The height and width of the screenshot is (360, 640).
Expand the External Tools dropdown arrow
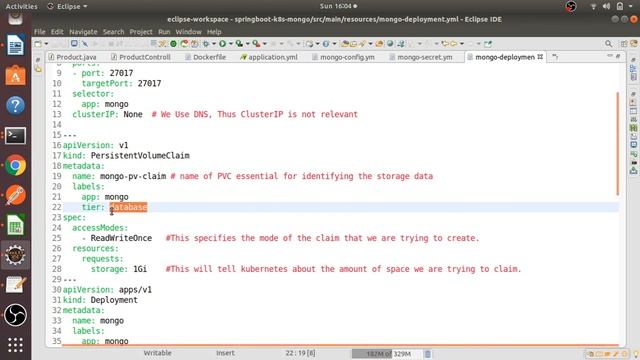pyautogui.click(x=264, y=44)
